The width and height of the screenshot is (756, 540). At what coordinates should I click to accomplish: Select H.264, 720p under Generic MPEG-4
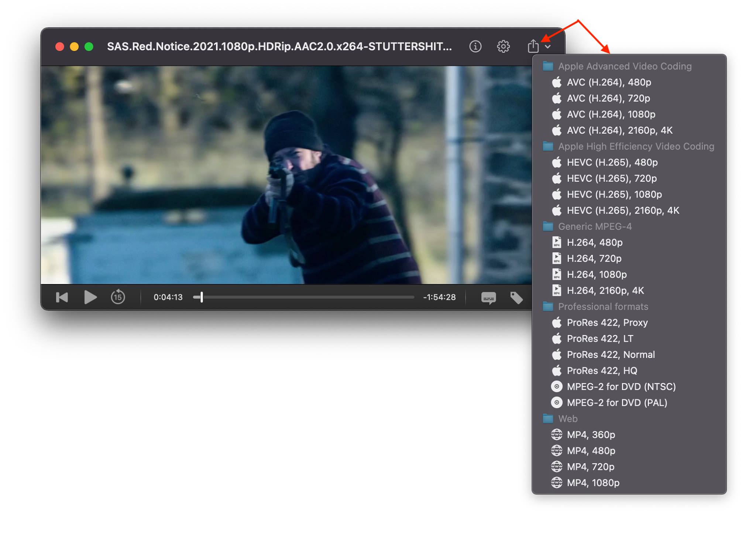[594, 259]
